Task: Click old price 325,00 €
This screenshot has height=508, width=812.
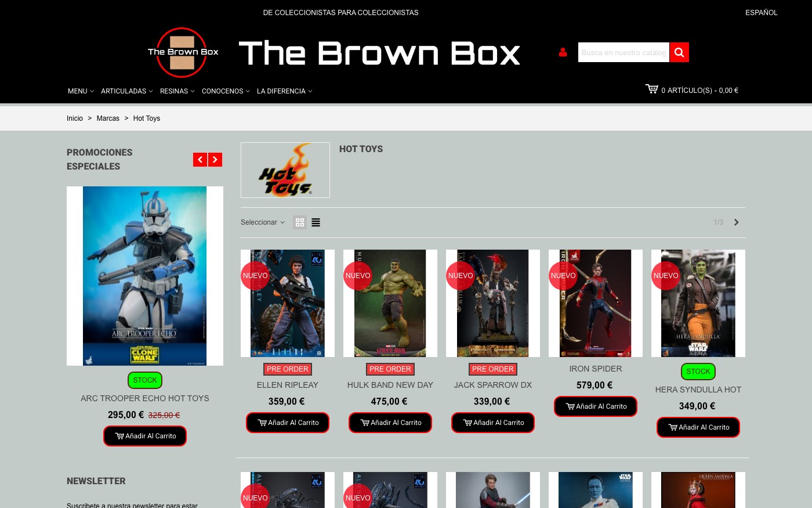Action: tap(164, 415)
